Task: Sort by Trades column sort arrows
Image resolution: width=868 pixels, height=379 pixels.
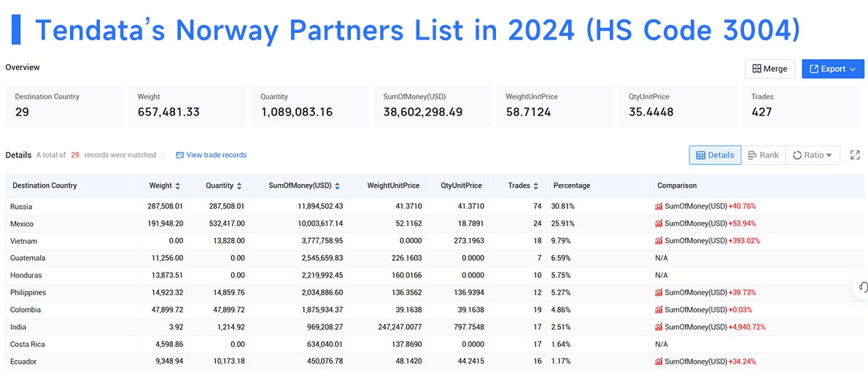Action: 535,186
